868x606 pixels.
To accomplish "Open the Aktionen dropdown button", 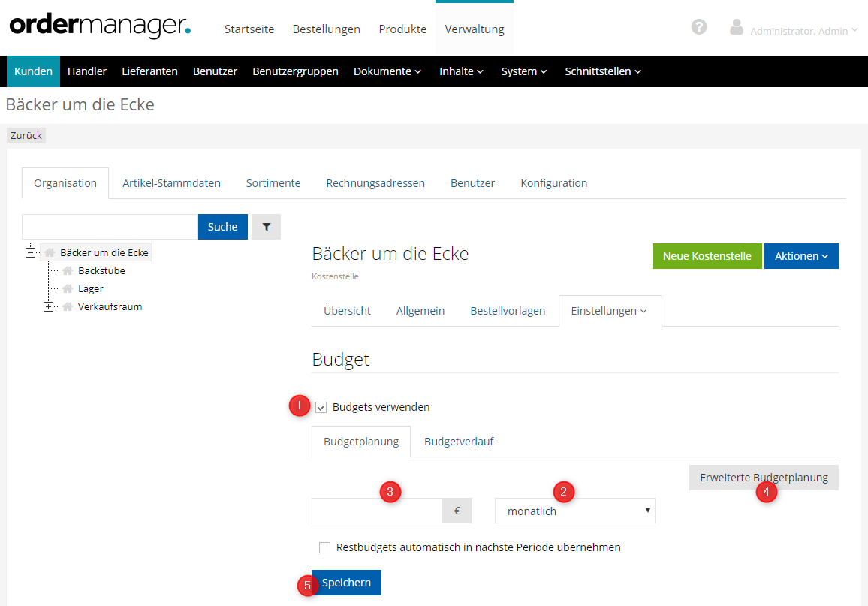I will tap(801, 256).
